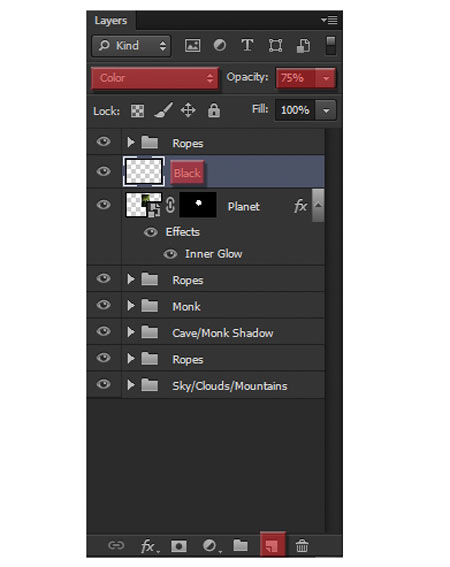
Task: Hide the Monk group
Action: coord(103,305)
